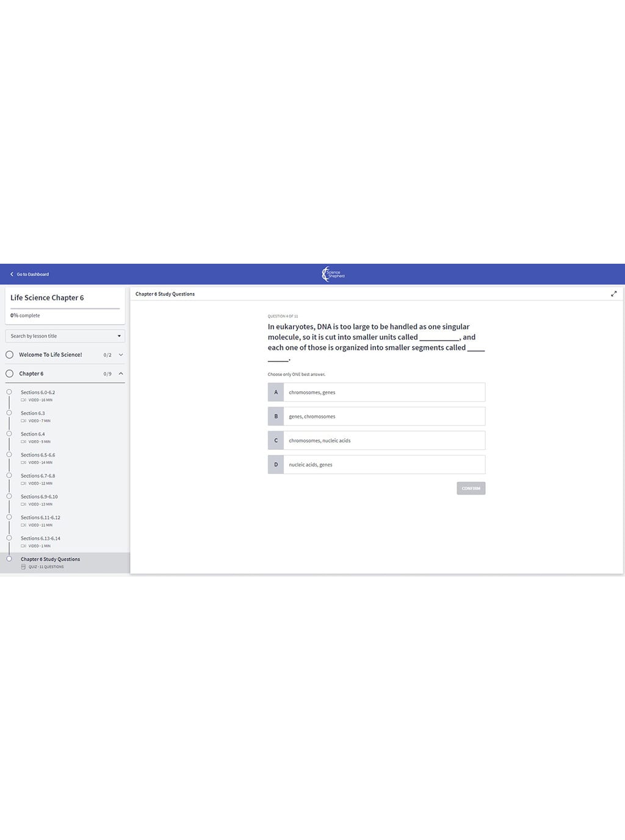Click the Science Shepherd logo

tap(333, 274)
